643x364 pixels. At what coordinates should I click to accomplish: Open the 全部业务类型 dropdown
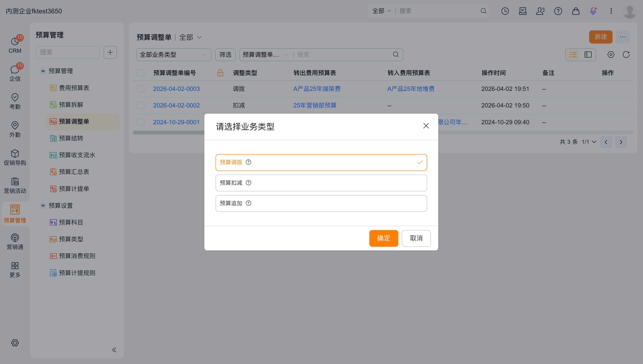tap(174, 55)
